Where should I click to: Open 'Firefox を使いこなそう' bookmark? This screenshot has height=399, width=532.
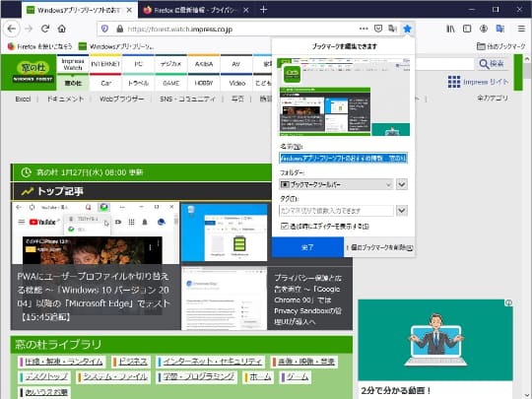point(39,46)
